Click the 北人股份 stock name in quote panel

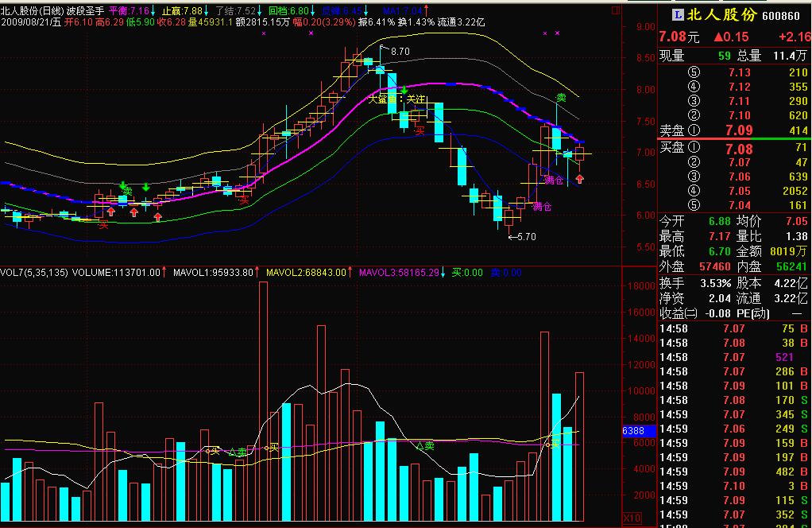point(722,15)
